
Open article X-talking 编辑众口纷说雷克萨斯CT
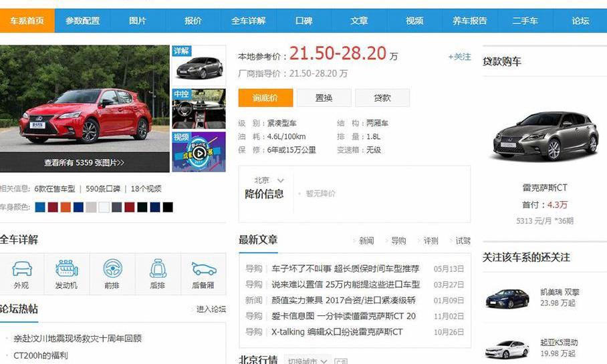point(337,333)
